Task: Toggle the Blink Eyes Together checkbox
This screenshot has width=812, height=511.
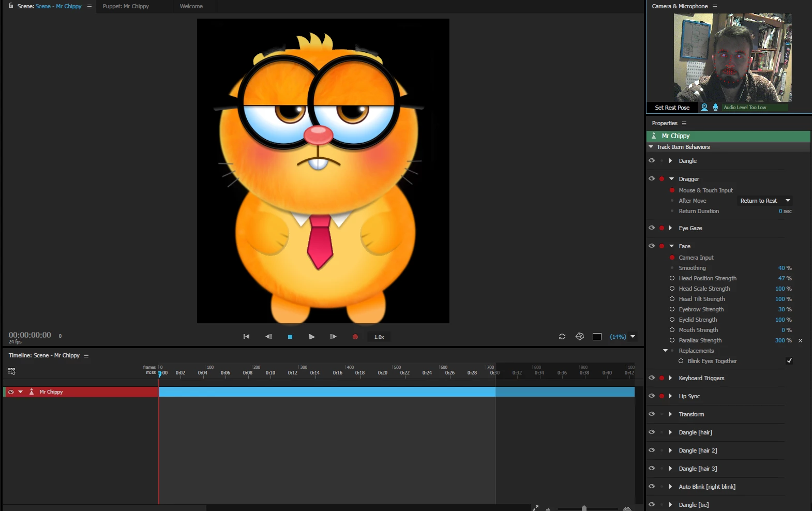Action: coord(789,360)
